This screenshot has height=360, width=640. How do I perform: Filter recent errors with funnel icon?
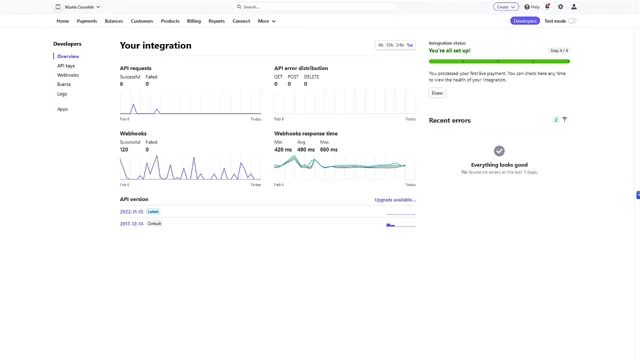[x=564, y=120]
